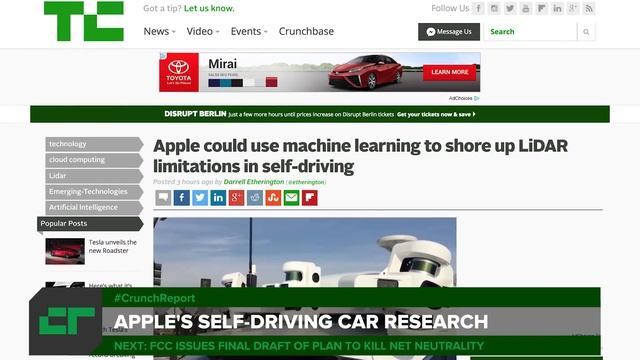Share article via email icon
The height and width of the screenshot is (360, 640).
click(291, 198)
